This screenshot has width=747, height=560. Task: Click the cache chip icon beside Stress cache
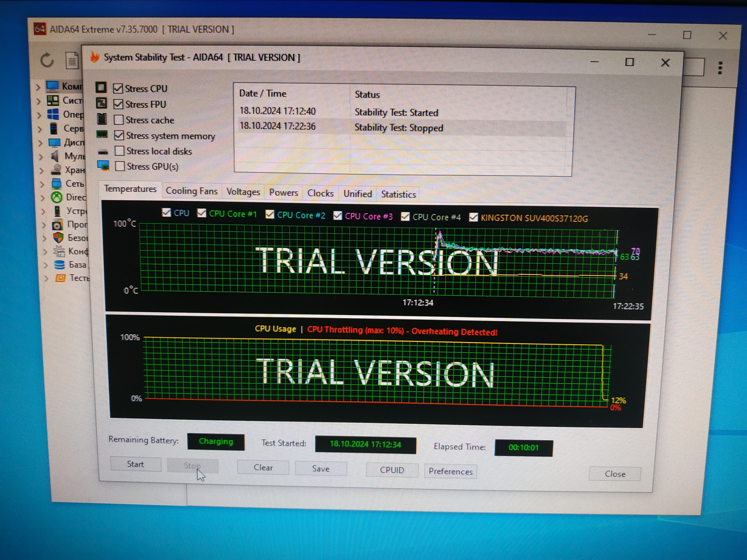pyautogui.click(x=102, y=119)
